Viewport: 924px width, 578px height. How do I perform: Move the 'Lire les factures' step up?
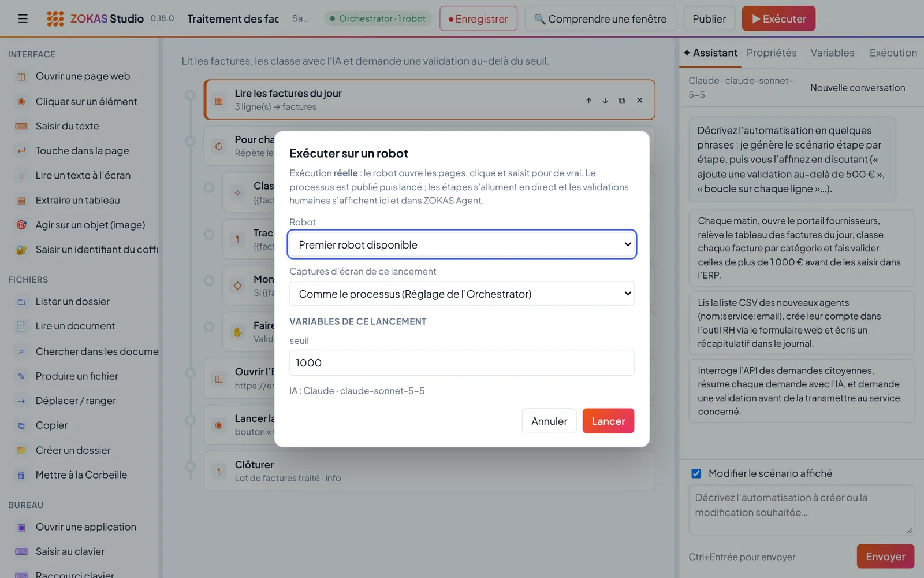coord(588,101)
